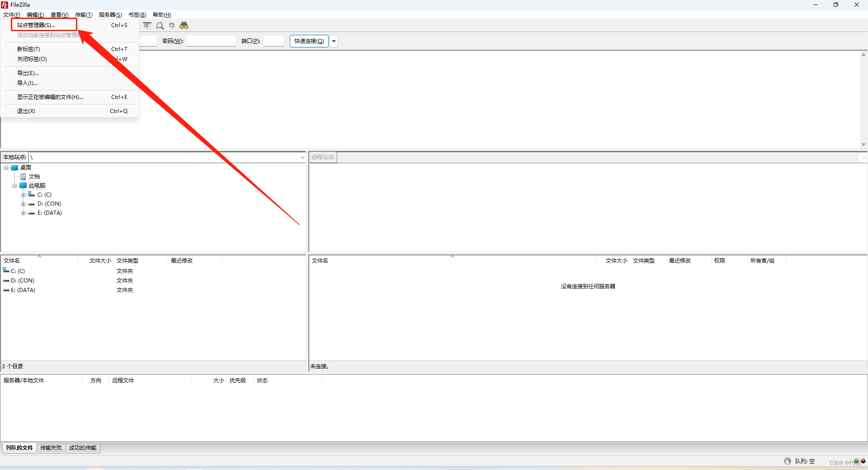The image size is (868, 470).
Task: Click the 服务器/本地文件 queue column header
Action: pos(41,381)
